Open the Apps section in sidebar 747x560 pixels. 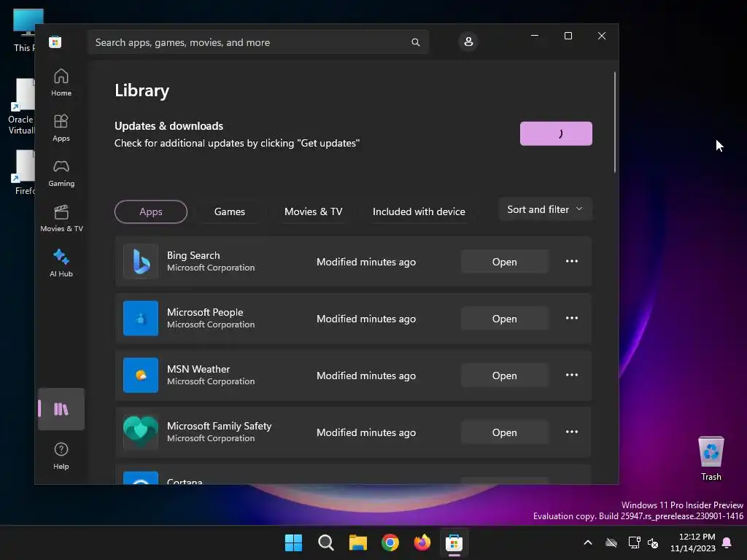pyautogui.click(x=61, y=128)
